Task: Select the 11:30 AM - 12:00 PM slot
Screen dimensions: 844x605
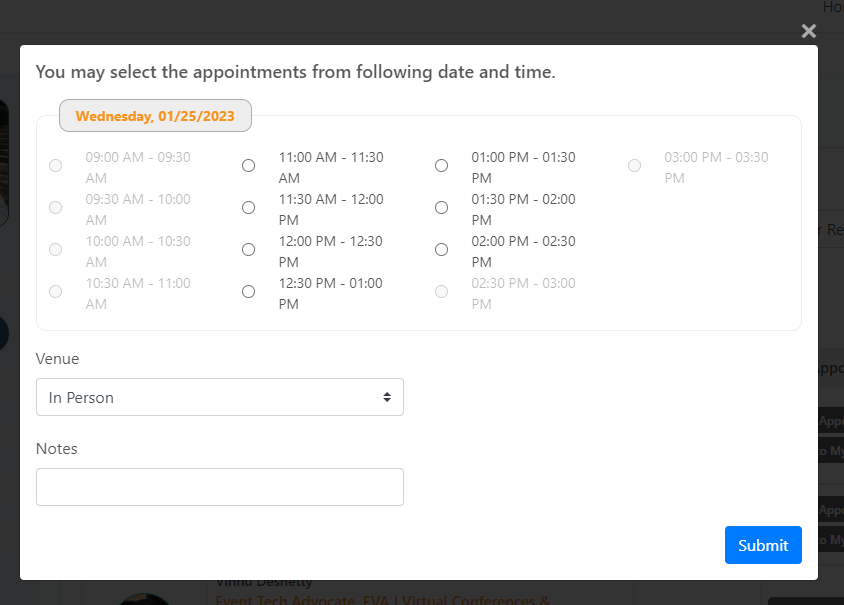Action: [x=249, y=208]
